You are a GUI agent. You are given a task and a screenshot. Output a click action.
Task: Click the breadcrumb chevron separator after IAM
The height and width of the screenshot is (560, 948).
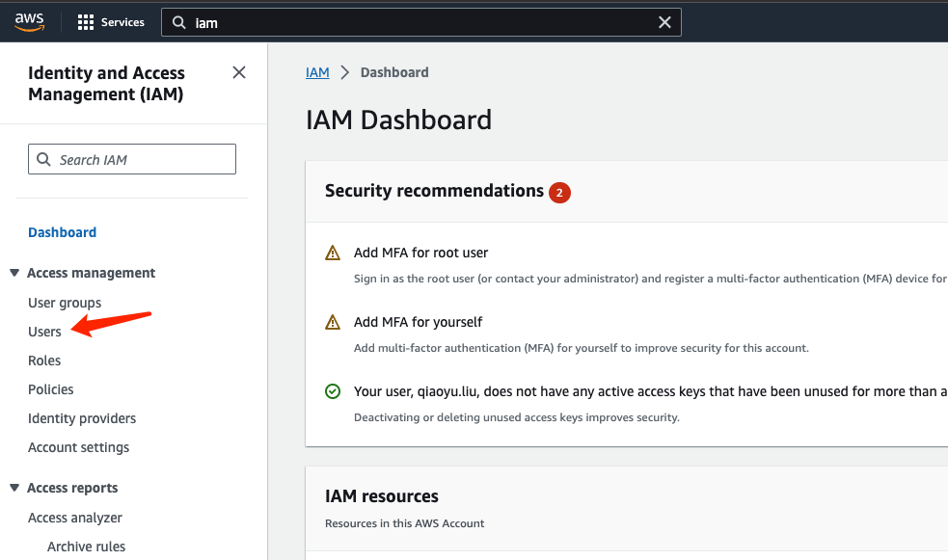tap(344, 72)
